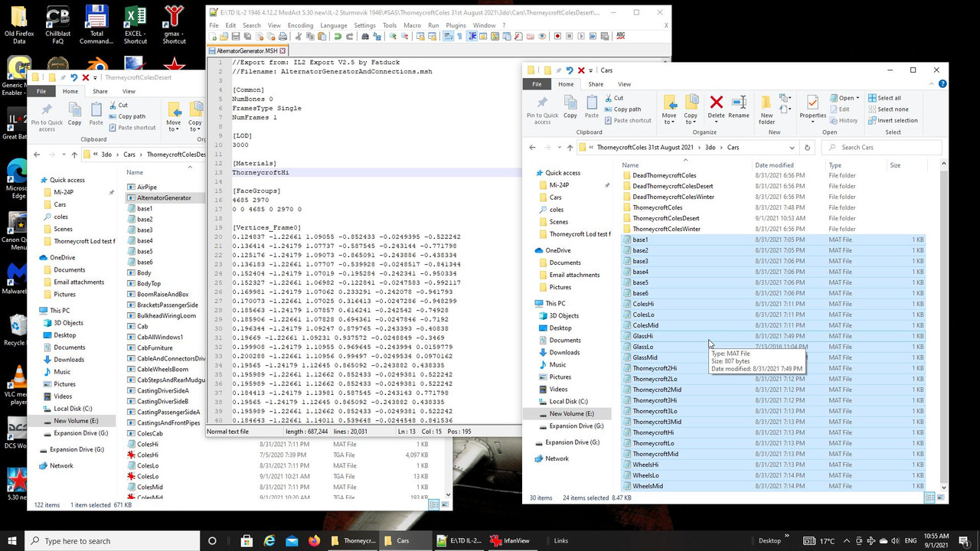Click the Date modified column header in Cars

click(774, 165)
